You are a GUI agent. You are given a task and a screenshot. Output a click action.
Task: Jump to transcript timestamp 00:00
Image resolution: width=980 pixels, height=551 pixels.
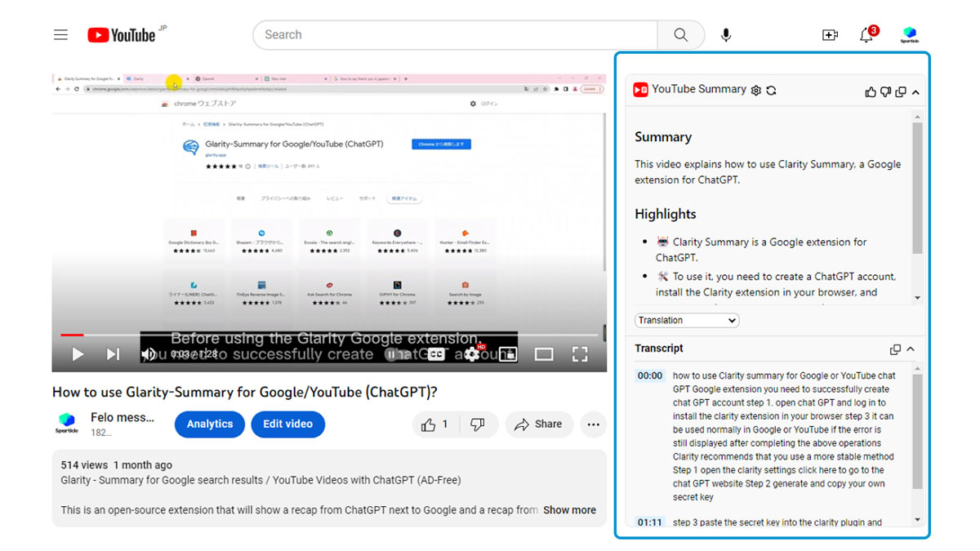[650, 375]
